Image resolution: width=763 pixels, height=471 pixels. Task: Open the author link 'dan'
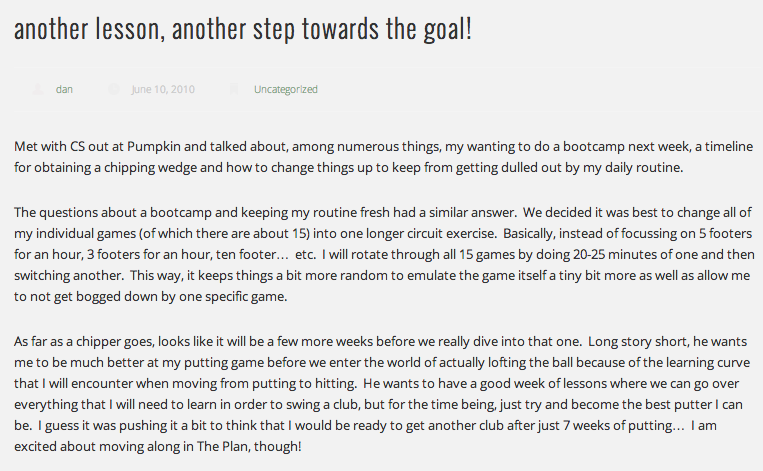[64, 89]
